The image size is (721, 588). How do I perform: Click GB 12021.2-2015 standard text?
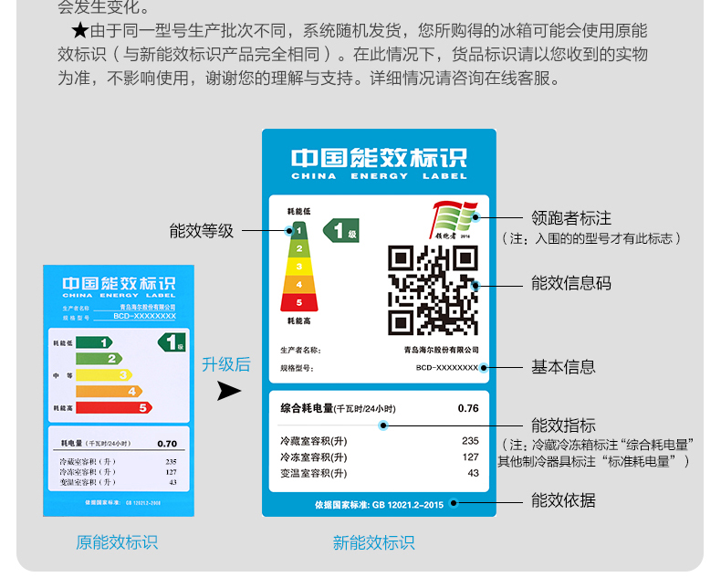(408, 505)
